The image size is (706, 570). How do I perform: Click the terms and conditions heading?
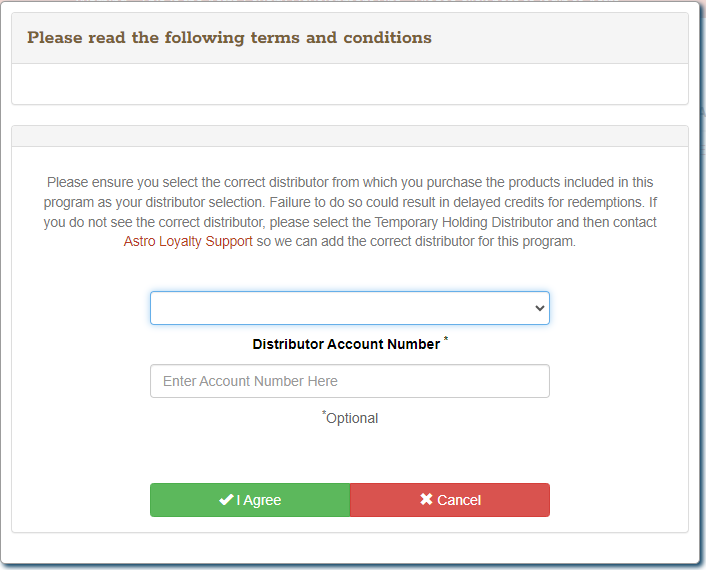click(229, 38)
